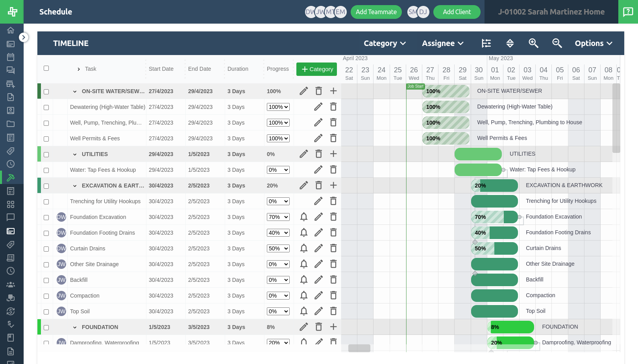
Task: Select the home icon in the sidebar
Action: click(x=11, y=30)
